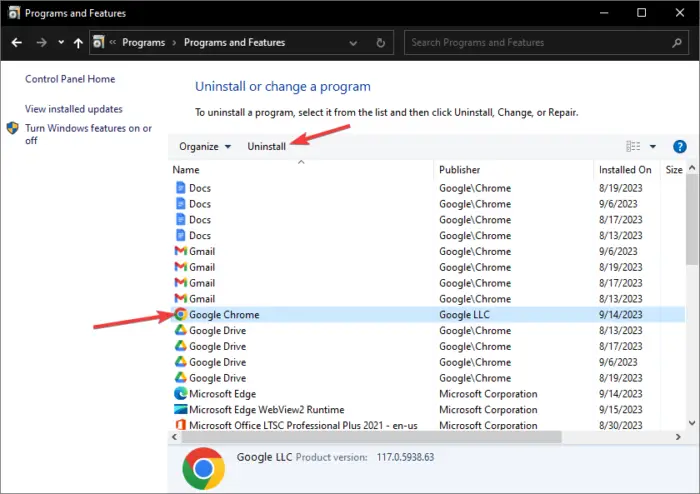Refresh the Programs and Features list
This screenshot has width=700, height=494.
coord(380,43)
